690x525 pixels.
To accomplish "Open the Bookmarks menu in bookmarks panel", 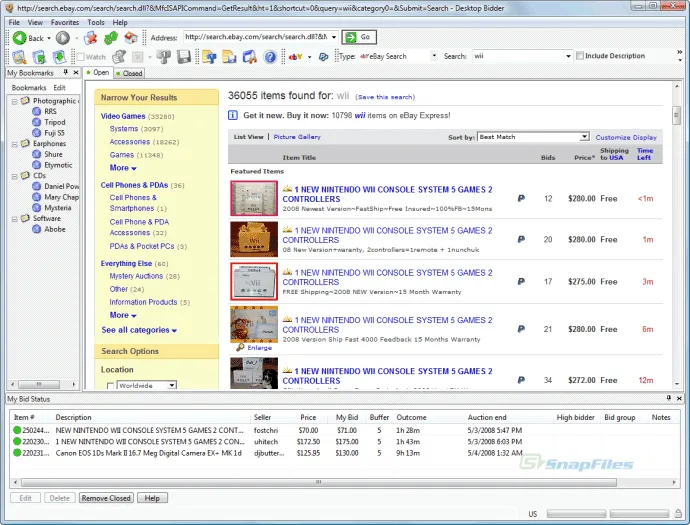I will click(29, 88).
